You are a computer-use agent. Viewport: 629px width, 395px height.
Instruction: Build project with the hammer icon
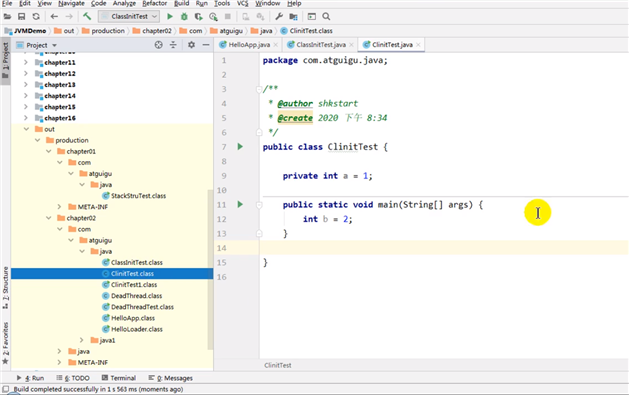(x=87, y=16)
